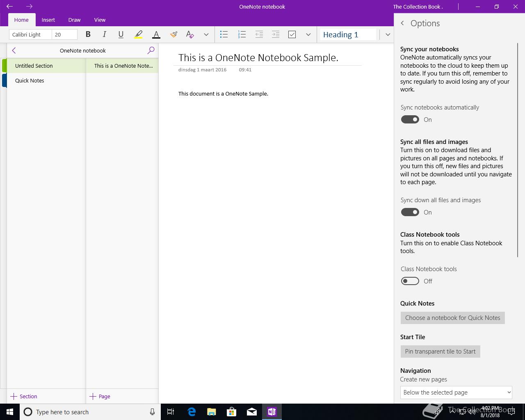Click the page time 09:41
Screen dimensions: 525x420
pyautogui.click(x=245, y=70)
